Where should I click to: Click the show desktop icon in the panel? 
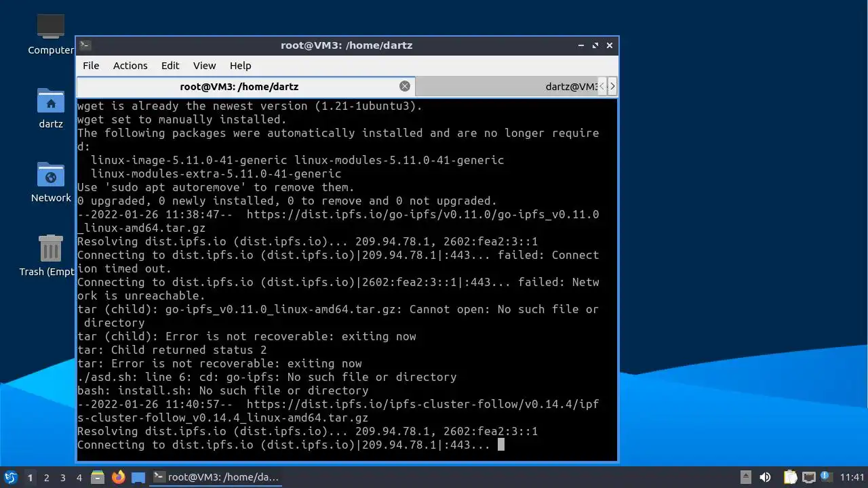[138, 477]
